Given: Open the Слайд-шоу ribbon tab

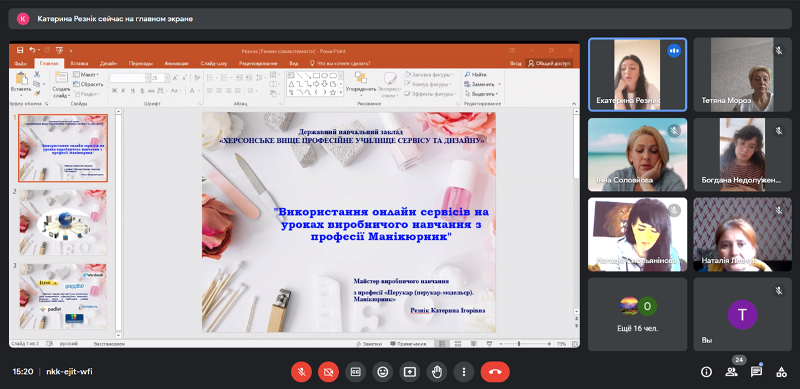Looking at the screenshot, I should pos(214,64).
